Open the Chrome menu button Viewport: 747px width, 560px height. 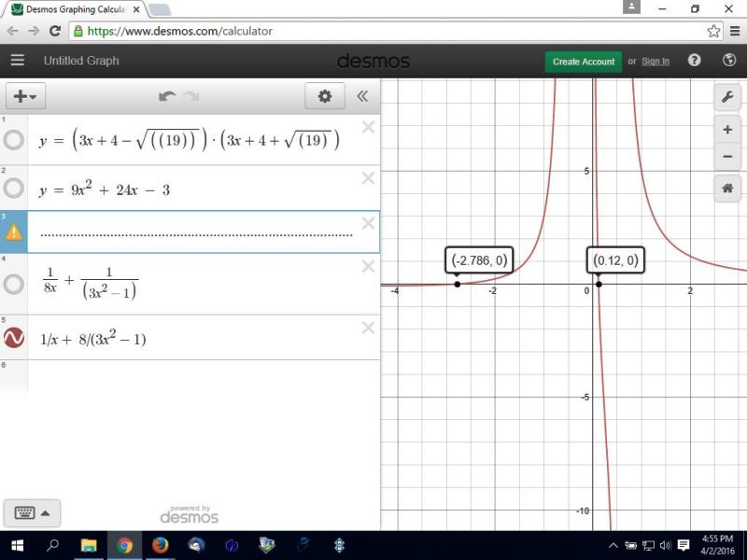pos(735,32)
